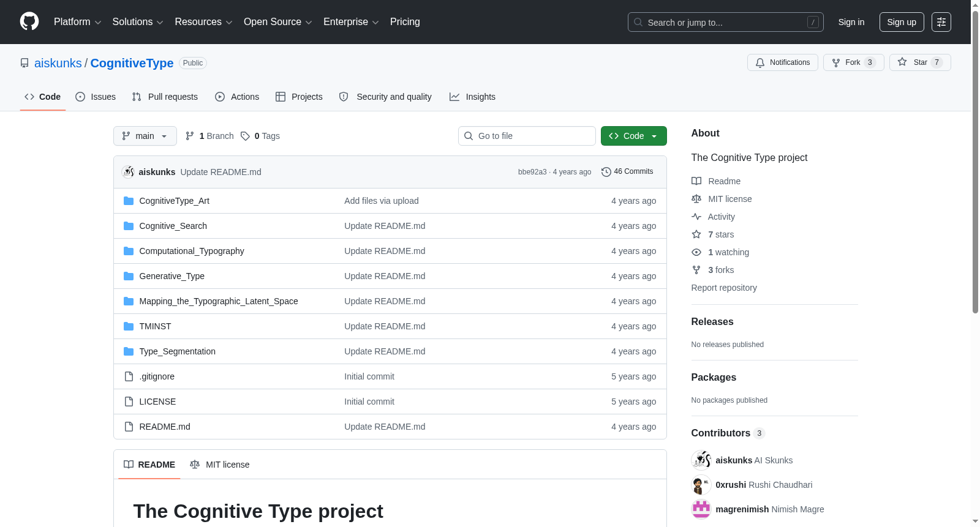The height and width of the screenshot is (527, 980).
Task: Open the Mapping_the_Typographic_Latent_Space folder
Action: coord(219,301)
